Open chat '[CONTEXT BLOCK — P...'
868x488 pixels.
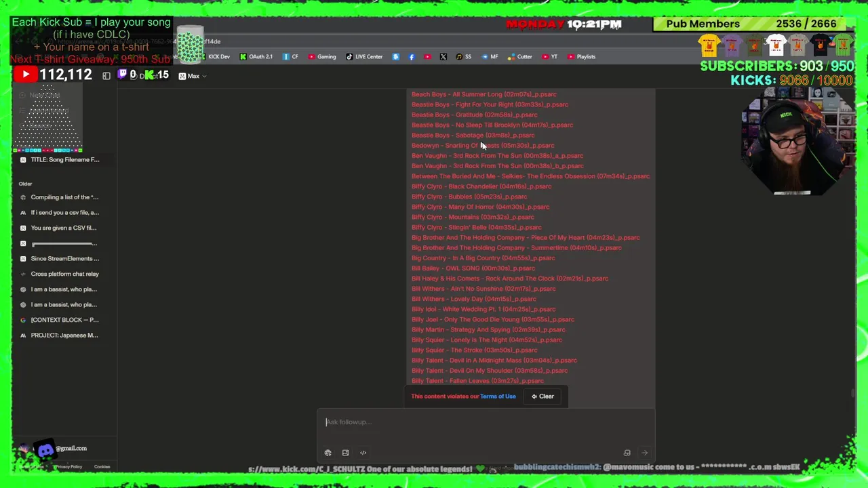coord(59,320)
